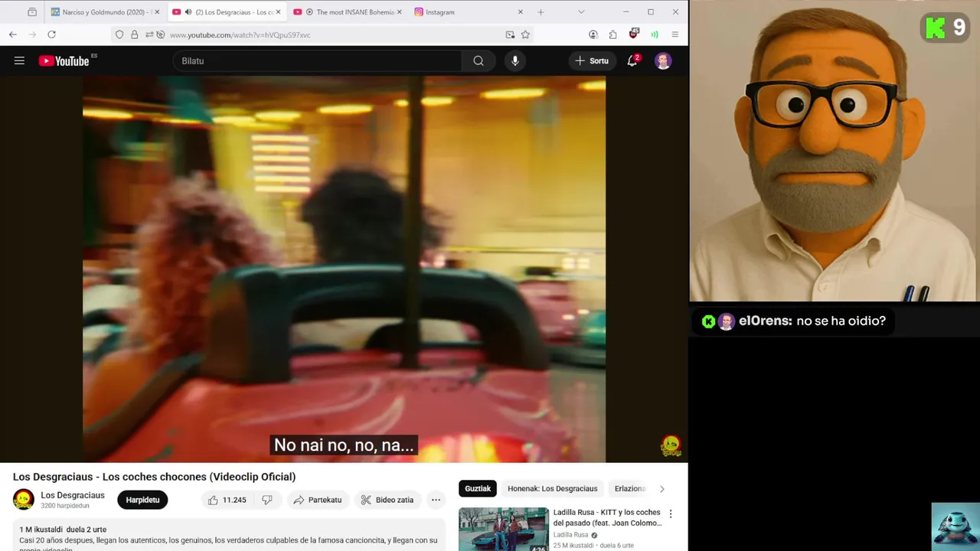
Task: Click the Partekatu share button
Action: click(317, 500)
